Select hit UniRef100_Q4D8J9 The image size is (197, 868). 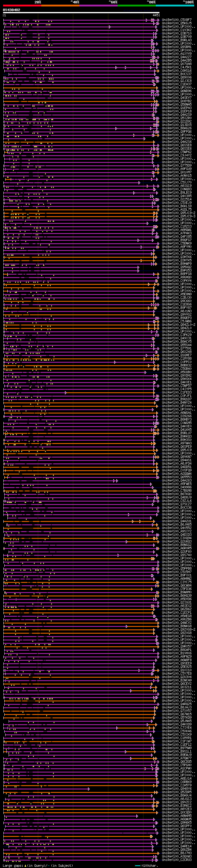[x=177, y=497]
